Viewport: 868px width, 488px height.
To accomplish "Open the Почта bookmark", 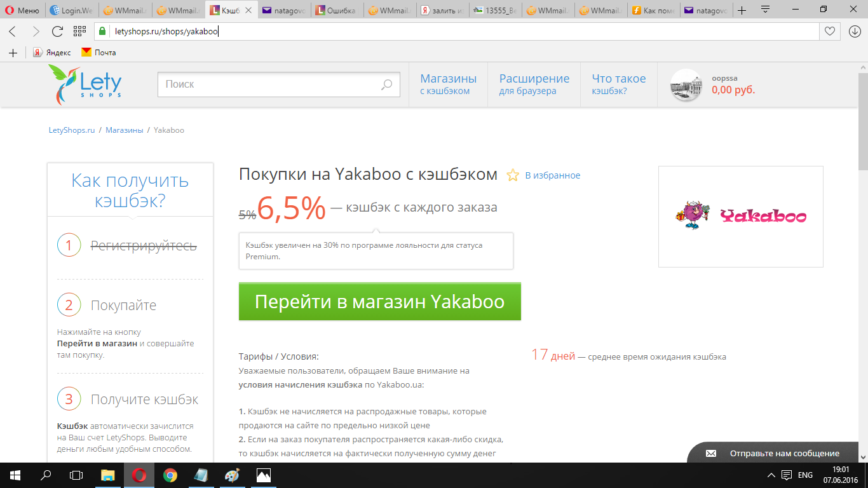I will 99,53.
